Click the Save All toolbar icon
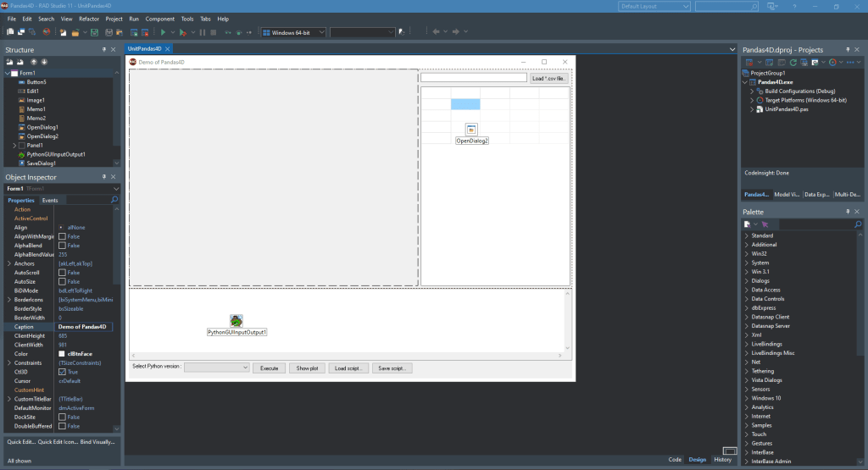 point(109,32)
